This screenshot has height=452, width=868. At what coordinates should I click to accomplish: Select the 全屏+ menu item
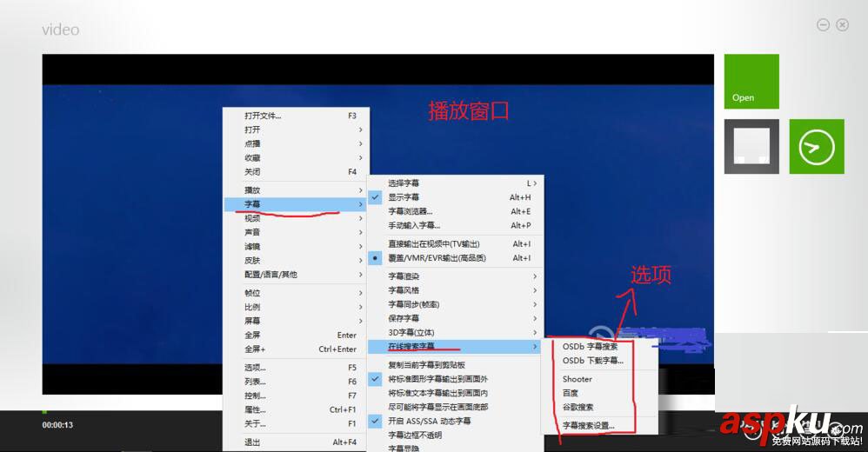tap(297, 349)
